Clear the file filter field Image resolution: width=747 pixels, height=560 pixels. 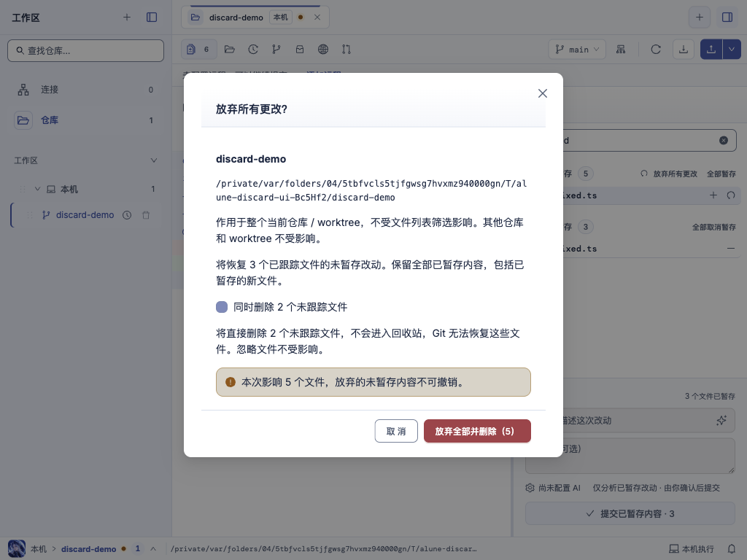[724, 141]
